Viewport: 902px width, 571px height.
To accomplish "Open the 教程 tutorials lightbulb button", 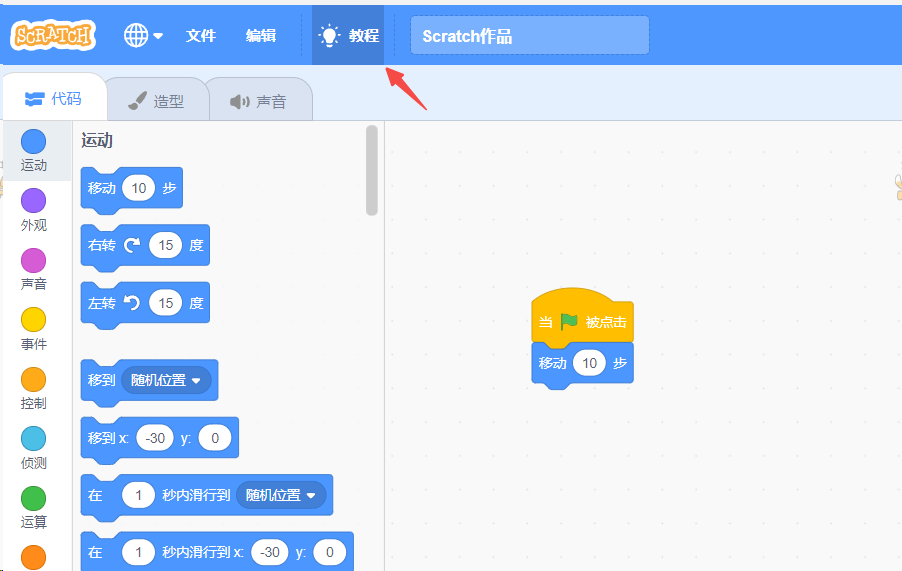I will pos(348,36).
